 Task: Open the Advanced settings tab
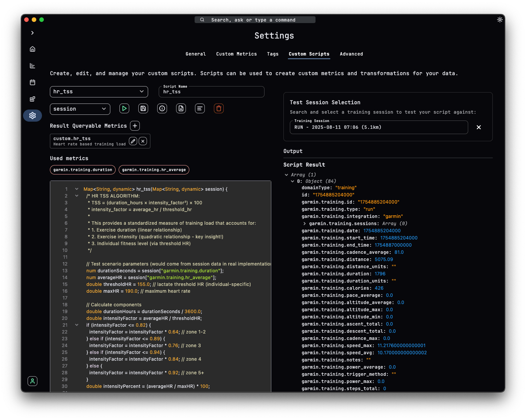(351, 54)
